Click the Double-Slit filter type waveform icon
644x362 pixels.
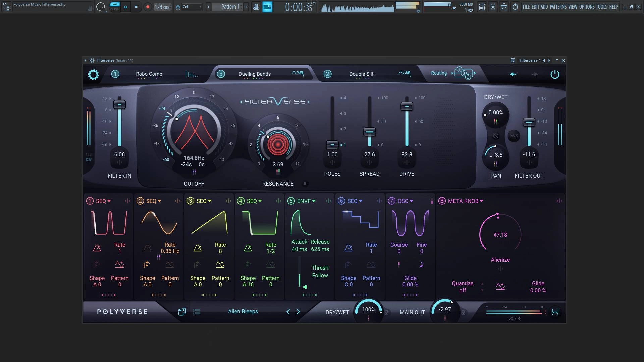tap(404, 73)
